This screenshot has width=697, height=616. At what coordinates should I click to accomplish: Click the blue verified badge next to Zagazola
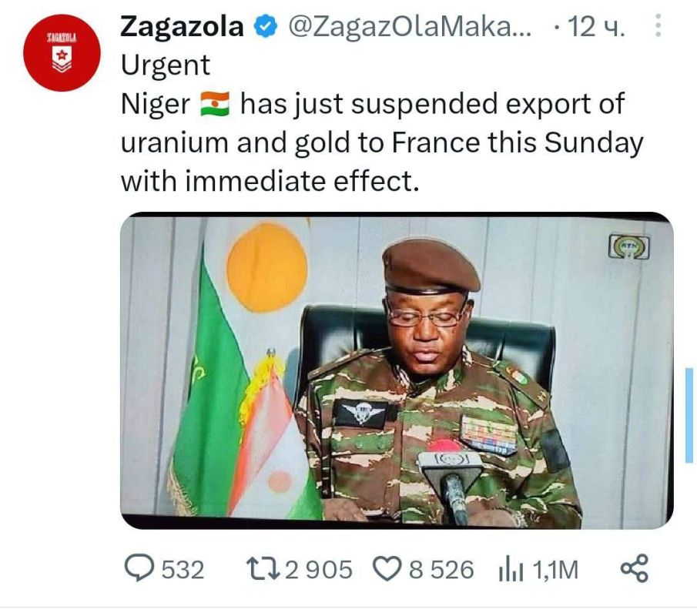click(264, 25)
